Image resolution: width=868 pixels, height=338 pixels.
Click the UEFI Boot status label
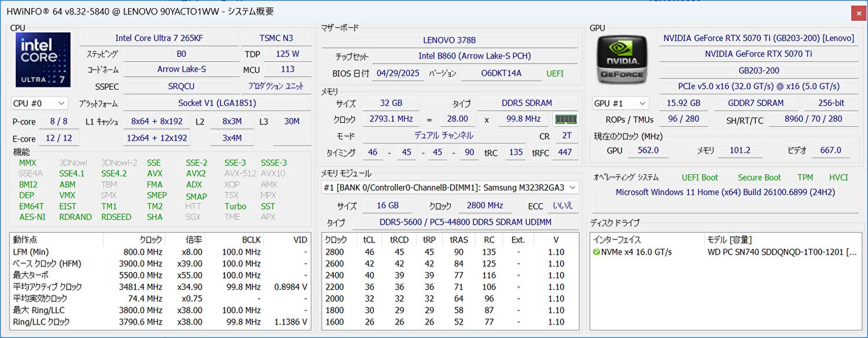point(699,178)
